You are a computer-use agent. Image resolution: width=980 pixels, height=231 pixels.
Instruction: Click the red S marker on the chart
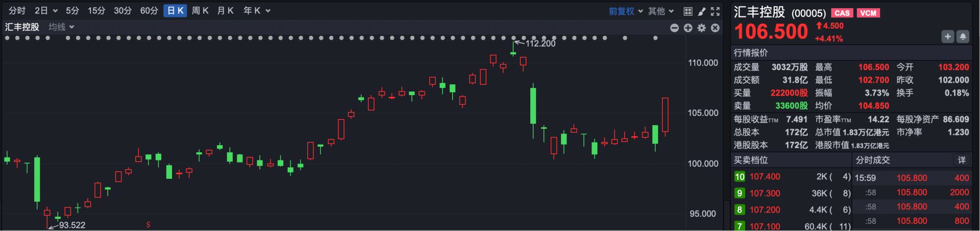[x=148, y=225]
